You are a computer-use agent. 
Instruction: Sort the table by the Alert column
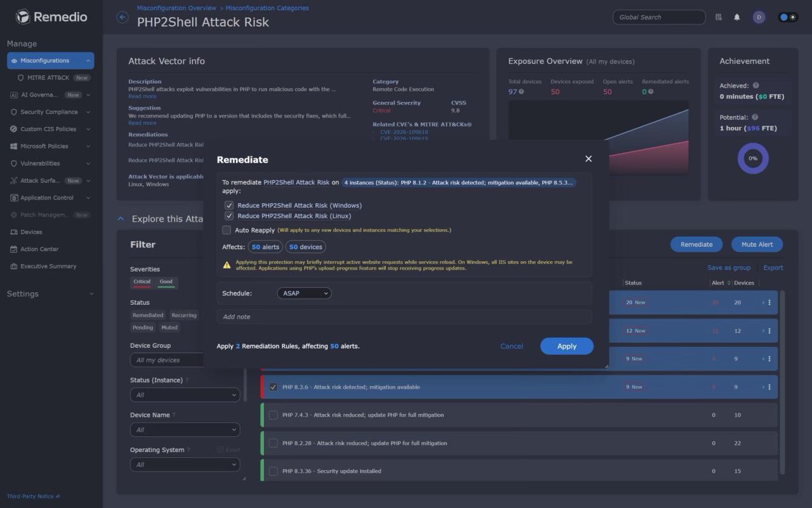coord(721,283)
